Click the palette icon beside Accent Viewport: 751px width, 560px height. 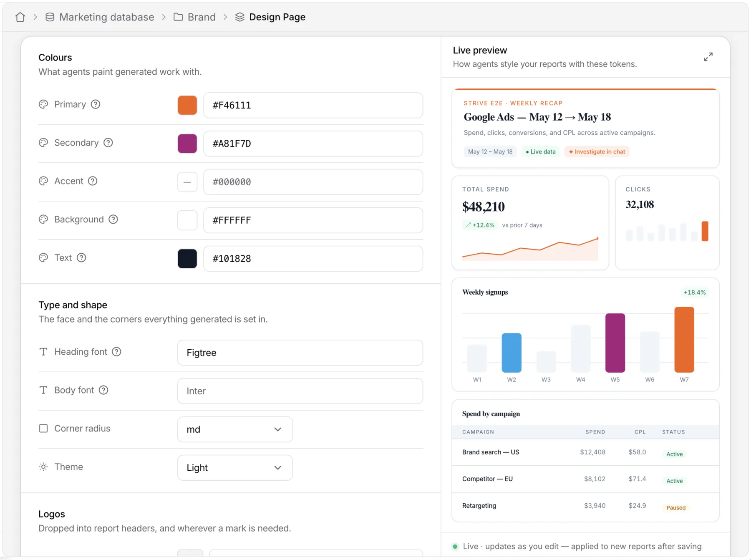[43, 181]
